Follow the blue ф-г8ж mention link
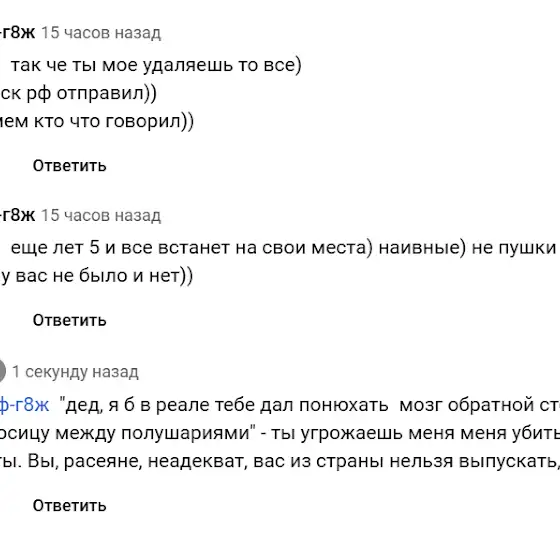Image resolution: width=560 pixels, height=560 pixels. click(24, 405)
